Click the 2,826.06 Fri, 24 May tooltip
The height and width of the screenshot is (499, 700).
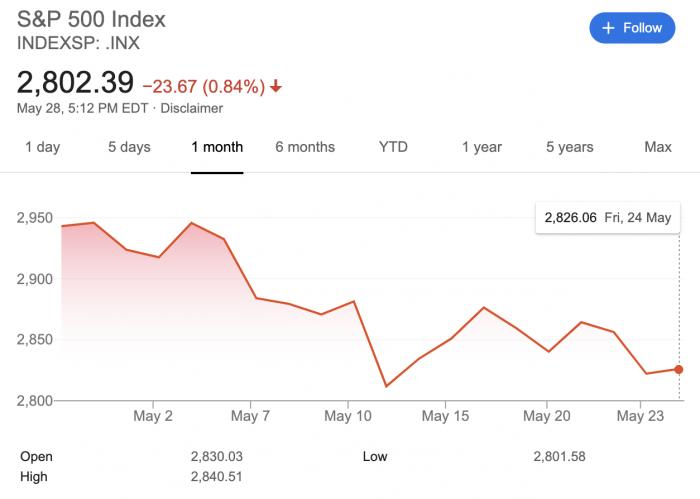pyautogui.click(x=607, y=217)
